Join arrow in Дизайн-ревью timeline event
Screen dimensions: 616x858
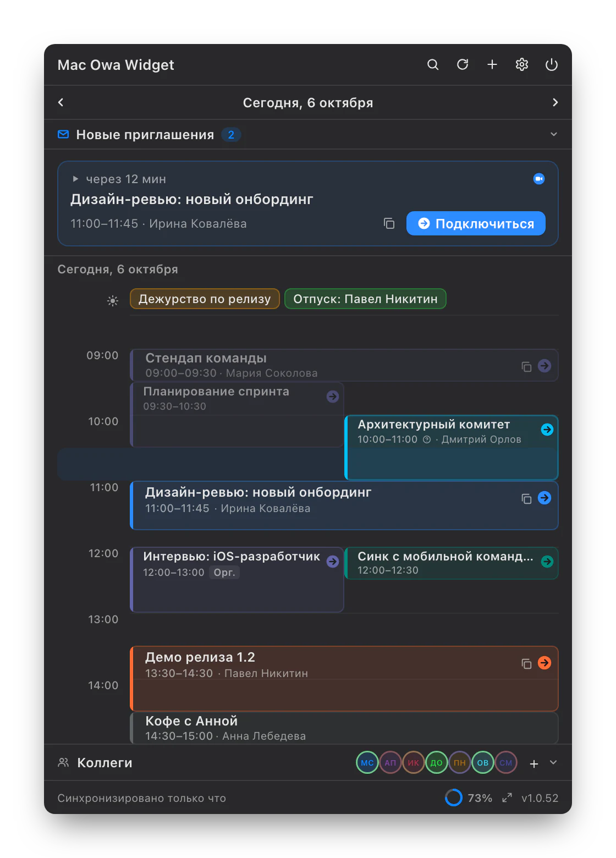tap(544, 498)
